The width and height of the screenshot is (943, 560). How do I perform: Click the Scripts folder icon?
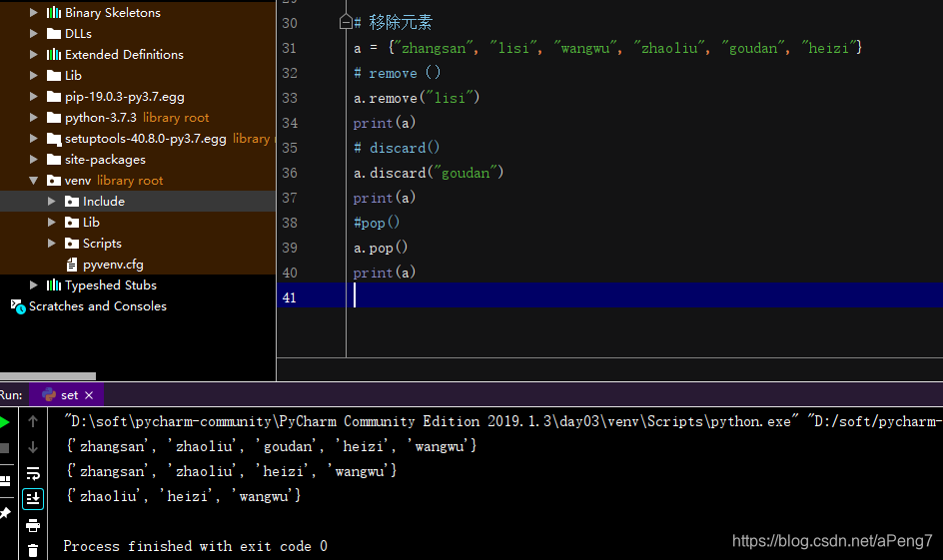click(72, 244)
